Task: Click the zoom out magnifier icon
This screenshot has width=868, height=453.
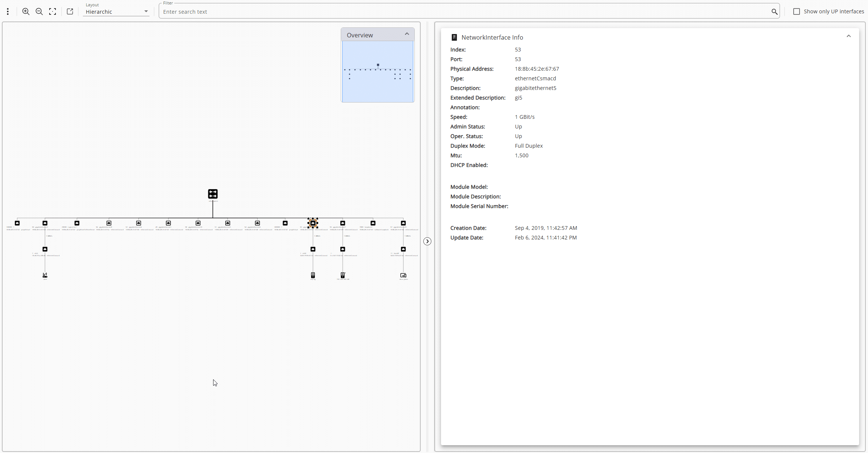Action: [x=39, y=11]
